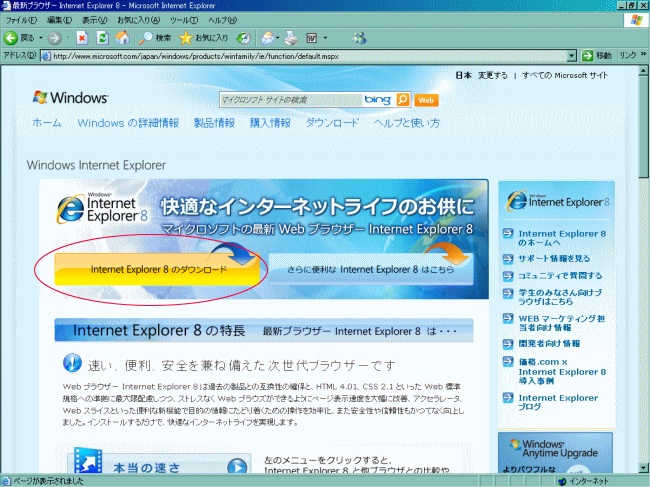Open 学生のみなさん向けブラウザ sidebar link
Screen dimensions: 650x487
click(560, 297)
